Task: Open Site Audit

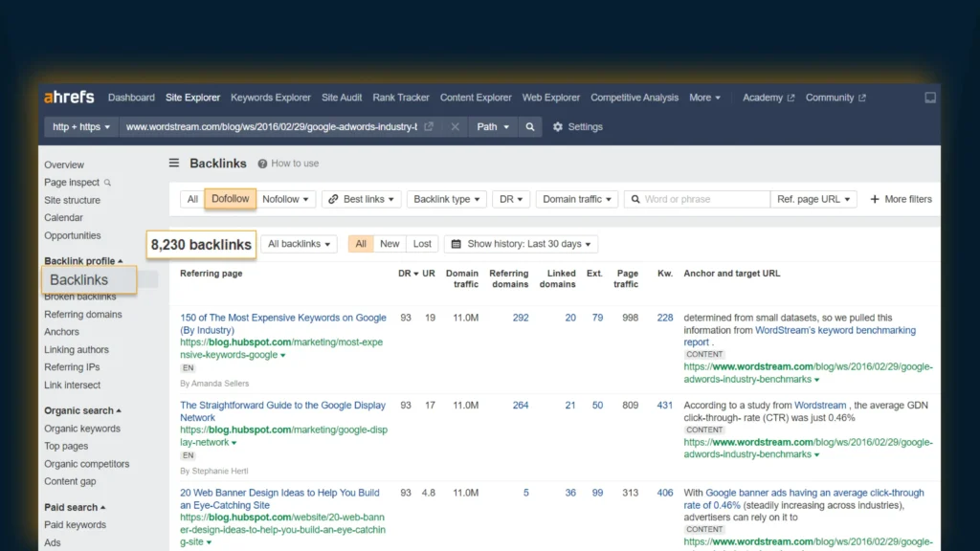Action: pyautogui.click(x=342, y=98)
